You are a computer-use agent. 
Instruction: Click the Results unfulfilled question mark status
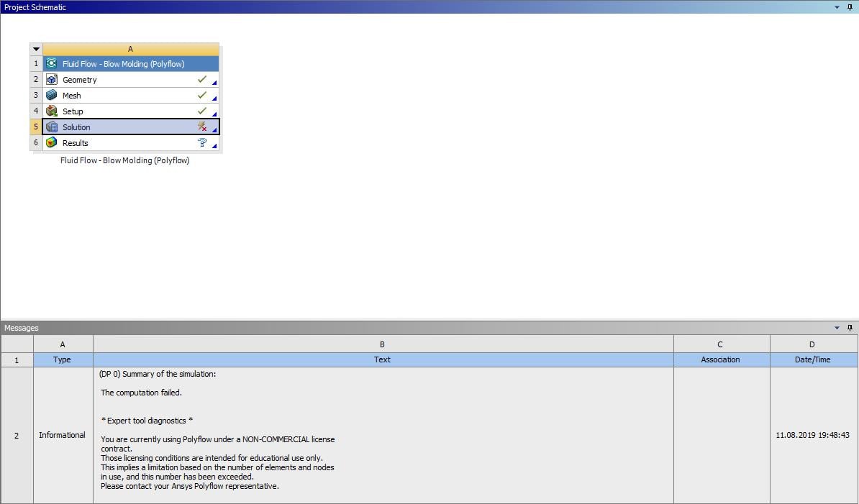pyautogui.click(x=202, y=143)
